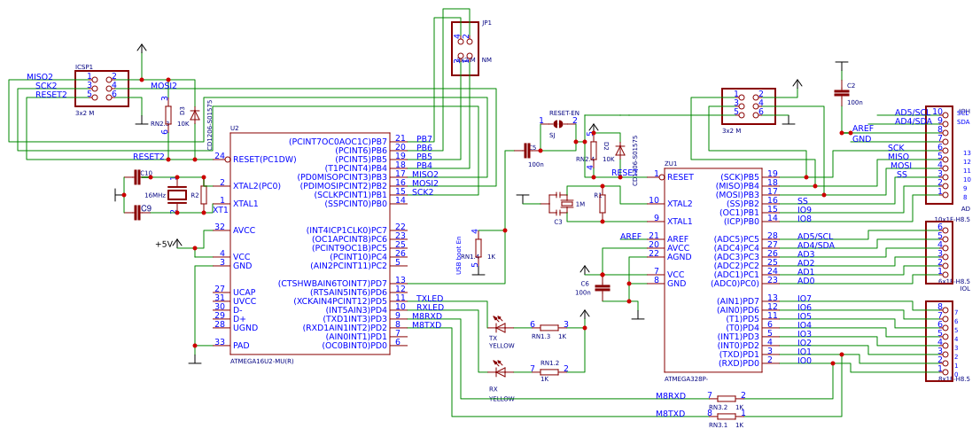Screen dimensions: 980x437
Task: Select the C2 100n capacitor symbol
Action: pyautogui.click(x=842, y=92)
